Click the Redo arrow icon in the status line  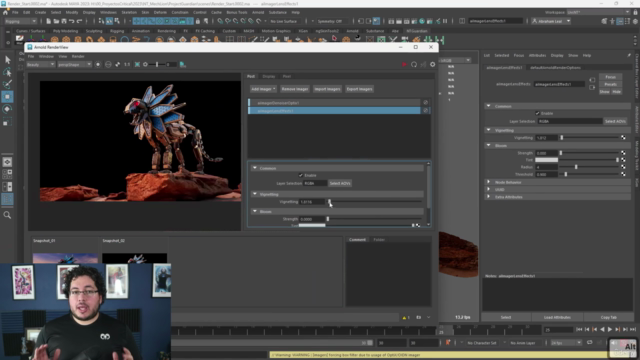tap(79, 21)
